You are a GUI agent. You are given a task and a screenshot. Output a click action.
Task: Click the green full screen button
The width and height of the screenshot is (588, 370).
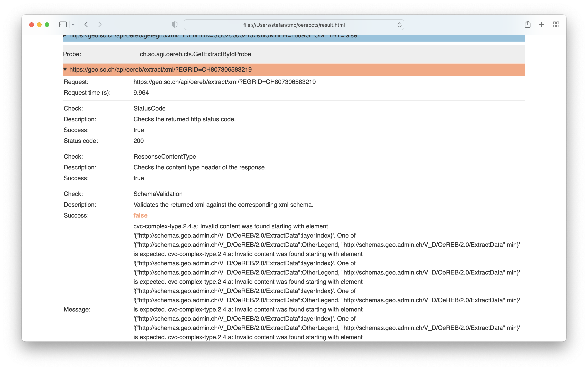click(47, 24)
